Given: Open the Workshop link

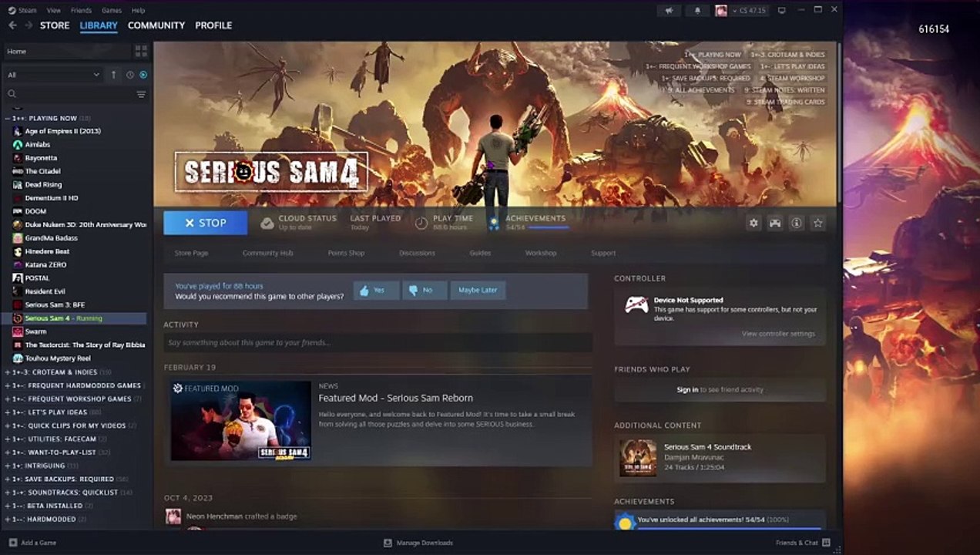Looking at the screenshot, I should 541,253.
